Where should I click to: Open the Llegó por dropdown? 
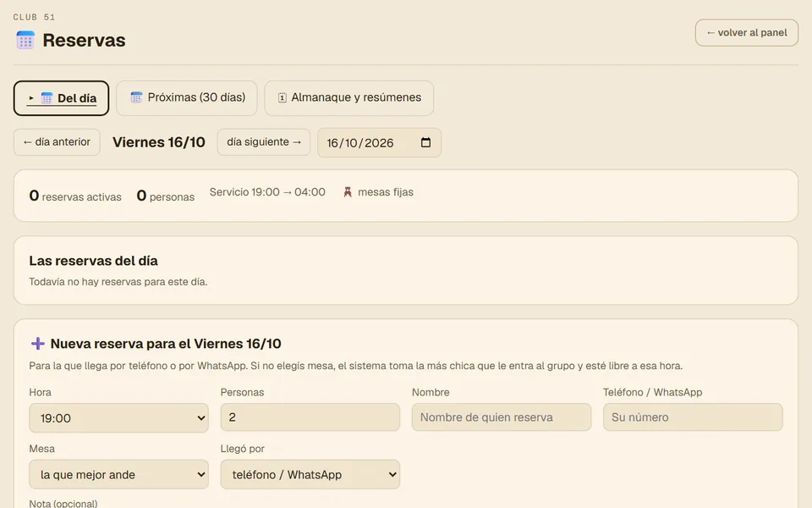click(310, 474)
